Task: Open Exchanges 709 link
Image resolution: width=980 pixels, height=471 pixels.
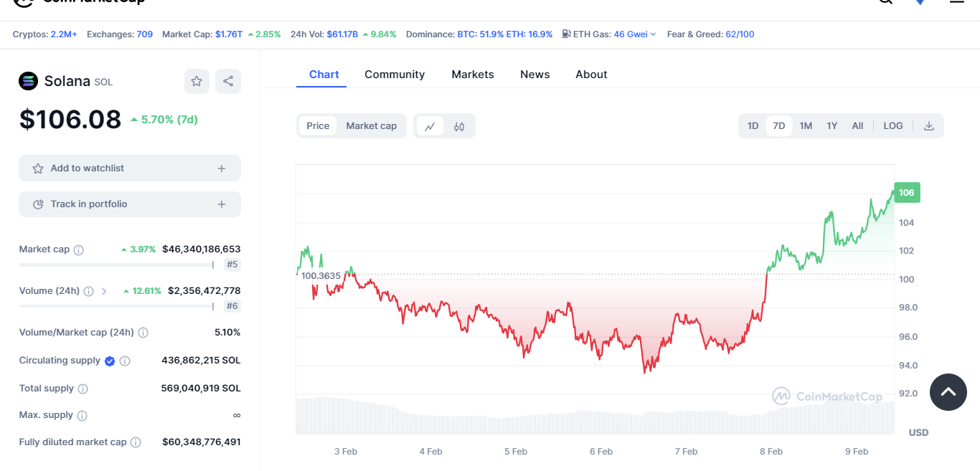Action: tap(145, 34)
